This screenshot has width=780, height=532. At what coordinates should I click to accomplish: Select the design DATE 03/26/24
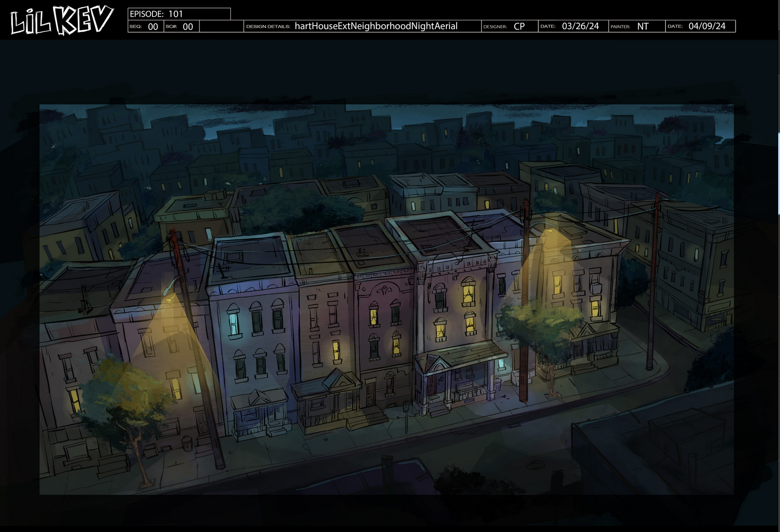pos(580,26)
